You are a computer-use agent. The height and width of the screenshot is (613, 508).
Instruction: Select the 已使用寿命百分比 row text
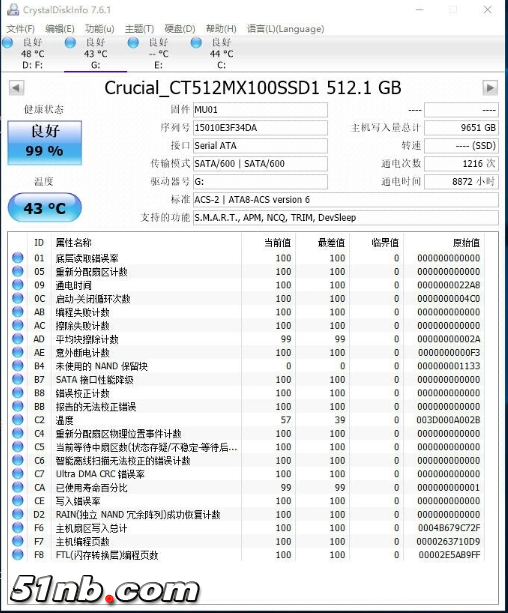pos(91,488)
